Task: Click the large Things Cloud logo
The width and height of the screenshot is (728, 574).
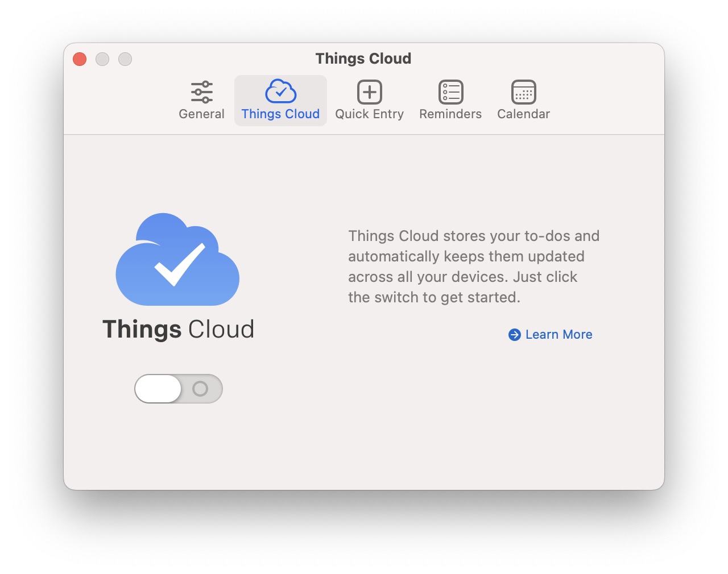Action: 178,259
